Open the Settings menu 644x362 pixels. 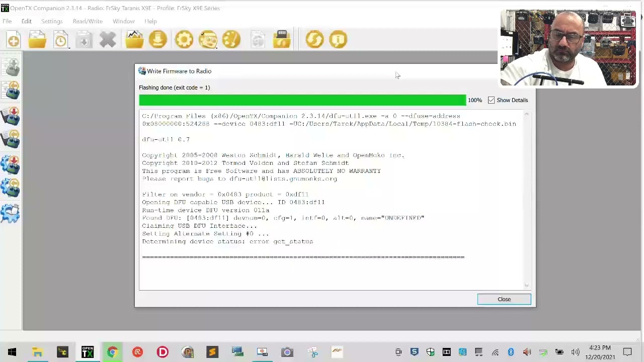coord(52,21)
